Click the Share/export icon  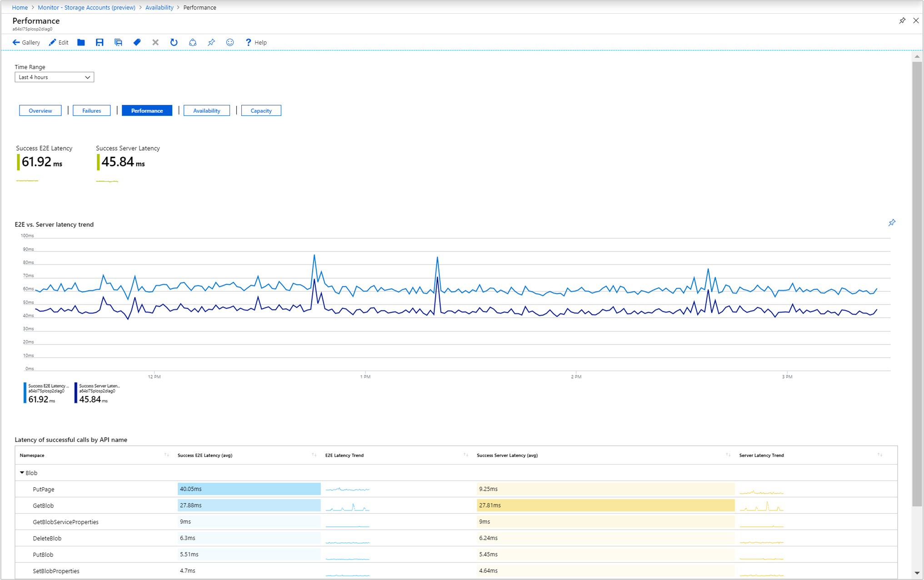click(x=192, y=43)
